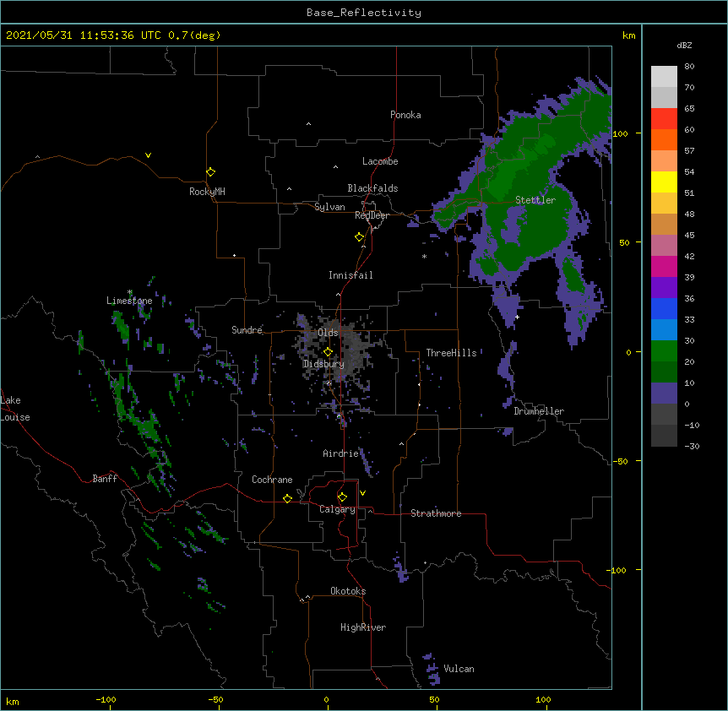Click the km label at bottom left
Viewport: 728px width, 711px height.
pyautogui.click(x=12, y=701)
